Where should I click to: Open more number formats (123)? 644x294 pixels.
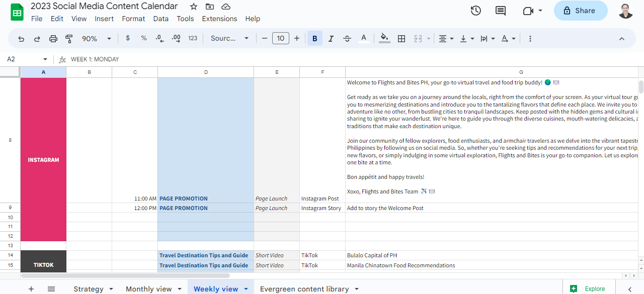tap(193, 38)
